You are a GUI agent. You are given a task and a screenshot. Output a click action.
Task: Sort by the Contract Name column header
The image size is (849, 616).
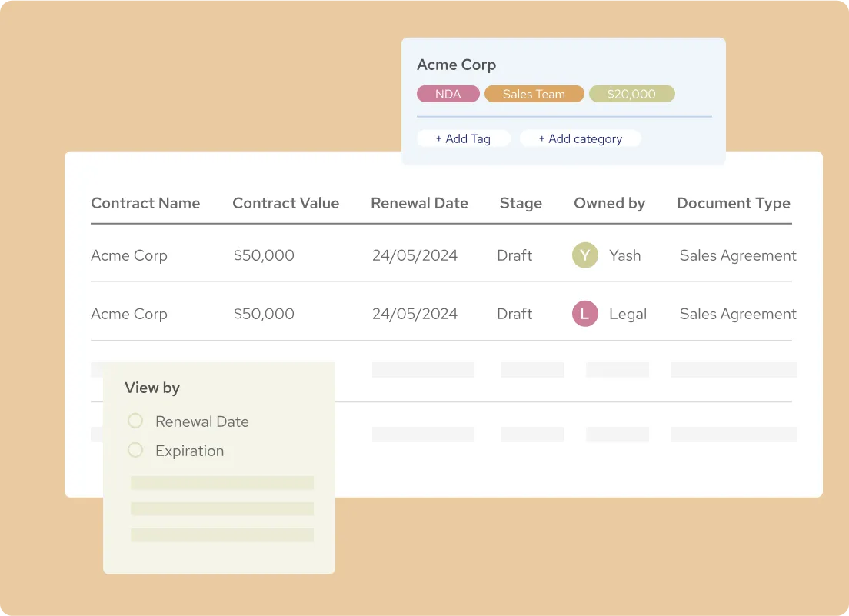145,203
